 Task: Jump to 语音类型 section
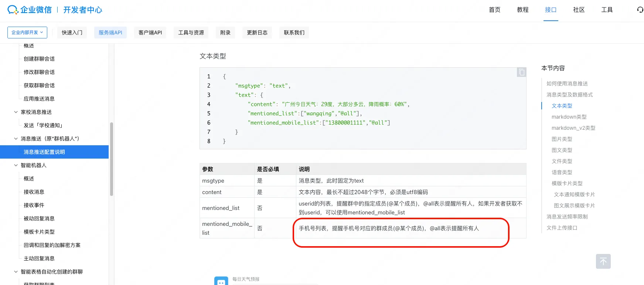[562, 172]
